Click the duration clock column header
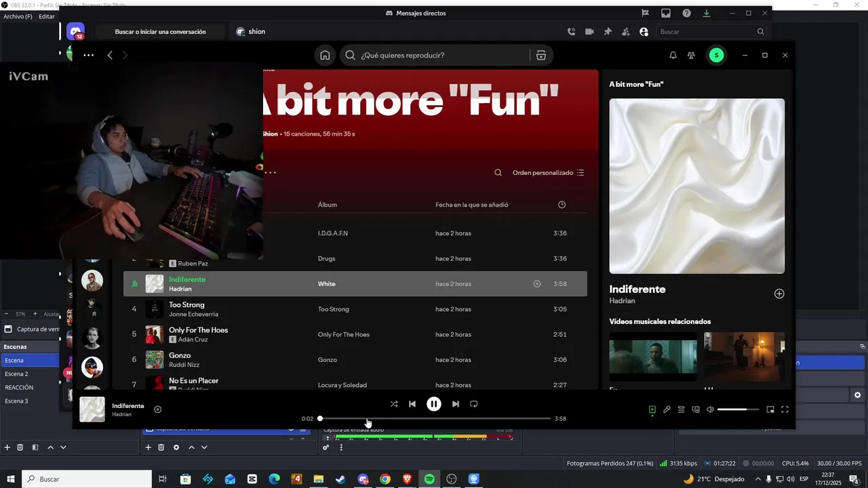Image resolution: width=868 pixels, height=488 pixels. (561, 205)
